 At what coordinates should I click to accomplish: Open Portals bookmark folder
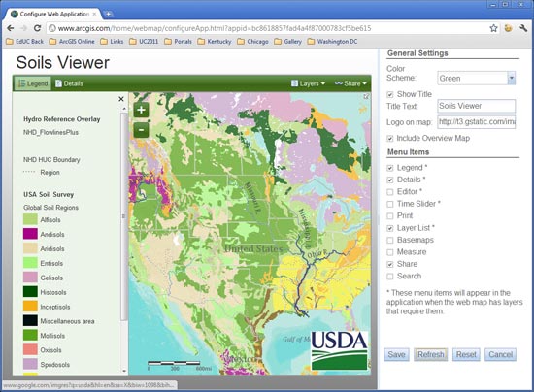tap(178, 42)
